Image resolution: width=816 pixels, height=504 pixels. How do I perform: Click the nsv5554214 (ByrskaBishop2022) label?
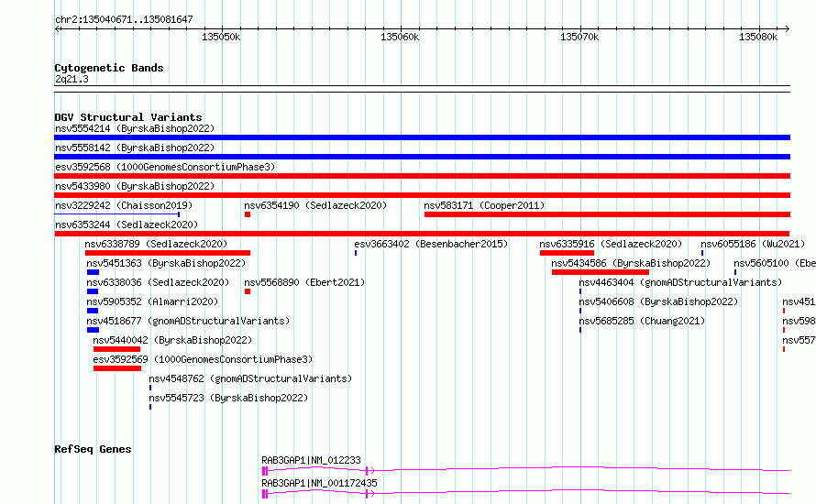pyautogui.click(x=135, y=128)
